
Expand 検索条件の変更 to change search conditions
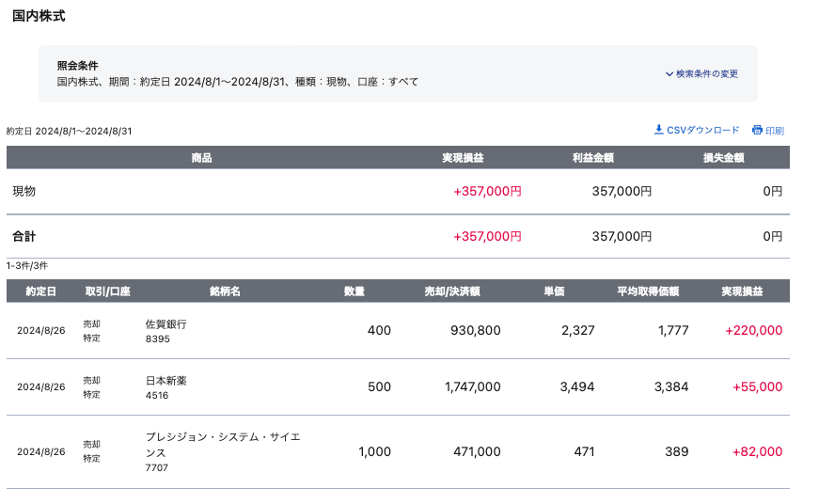coord(701,73)
